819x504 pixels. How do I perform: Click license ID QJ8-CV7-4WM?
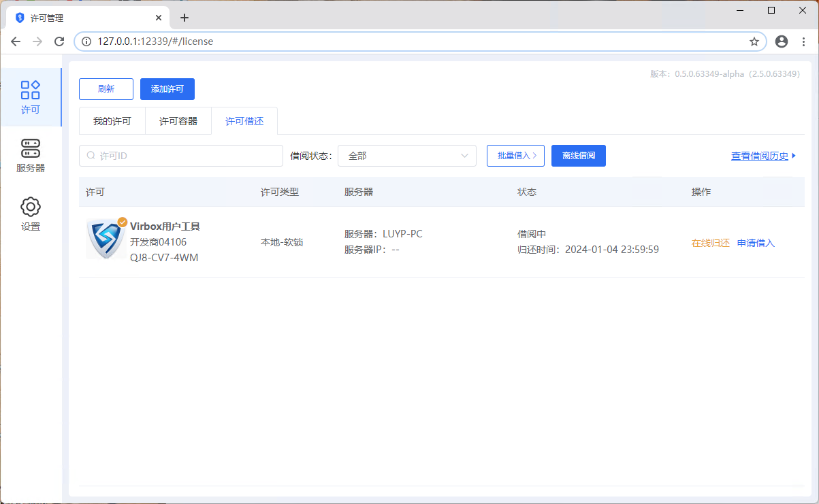coord(164,258)
